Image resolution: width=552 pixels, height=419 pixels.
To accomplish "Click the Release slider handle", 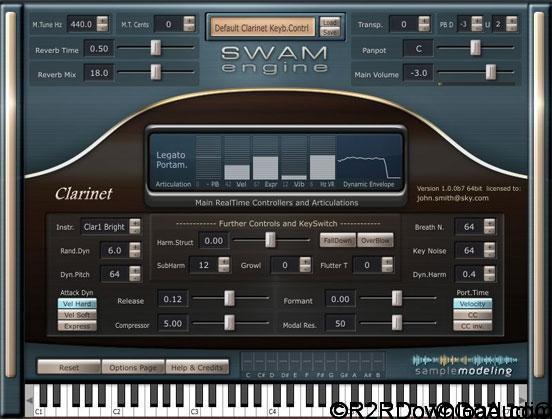I will point(229,298).
